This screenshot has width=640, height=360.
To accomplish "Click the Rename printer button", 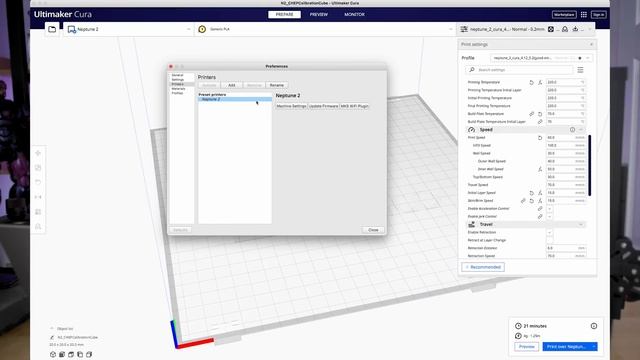I will [x=277, y=85].
